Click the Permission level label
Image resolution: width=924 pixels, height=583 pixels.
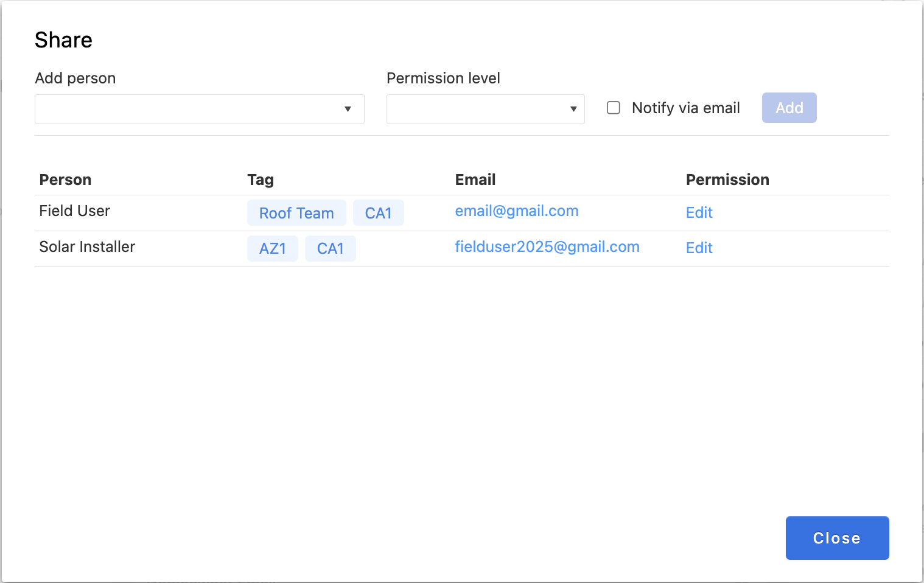[x=443, y=79]
